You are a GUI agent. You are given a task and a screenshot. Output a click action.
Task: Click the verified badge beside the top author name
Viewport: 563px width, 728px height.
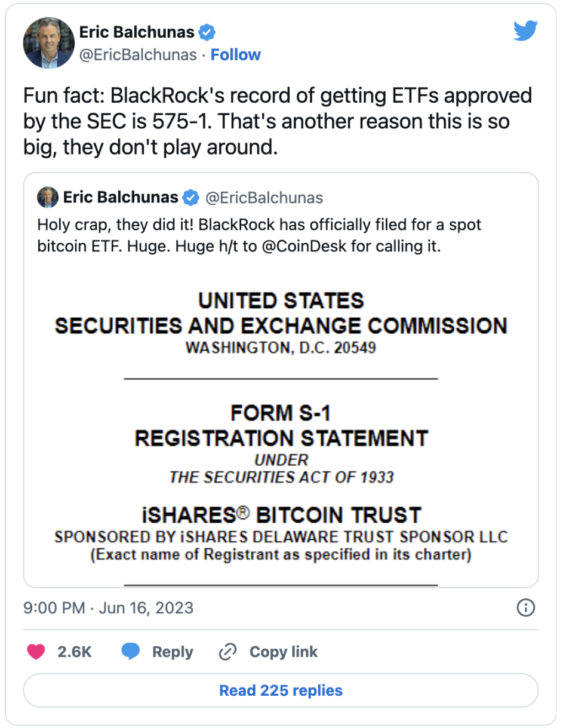point(207,32)
